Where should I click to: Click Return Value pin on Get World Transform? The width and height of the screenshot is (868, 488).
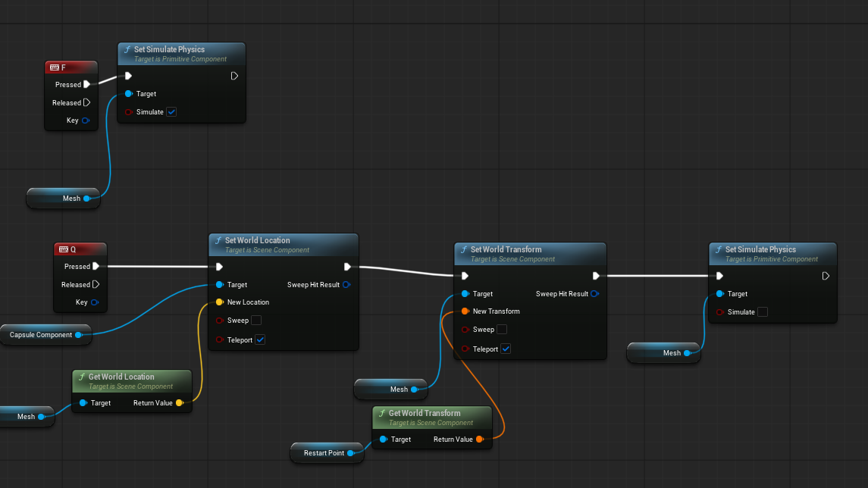point(480,440)
